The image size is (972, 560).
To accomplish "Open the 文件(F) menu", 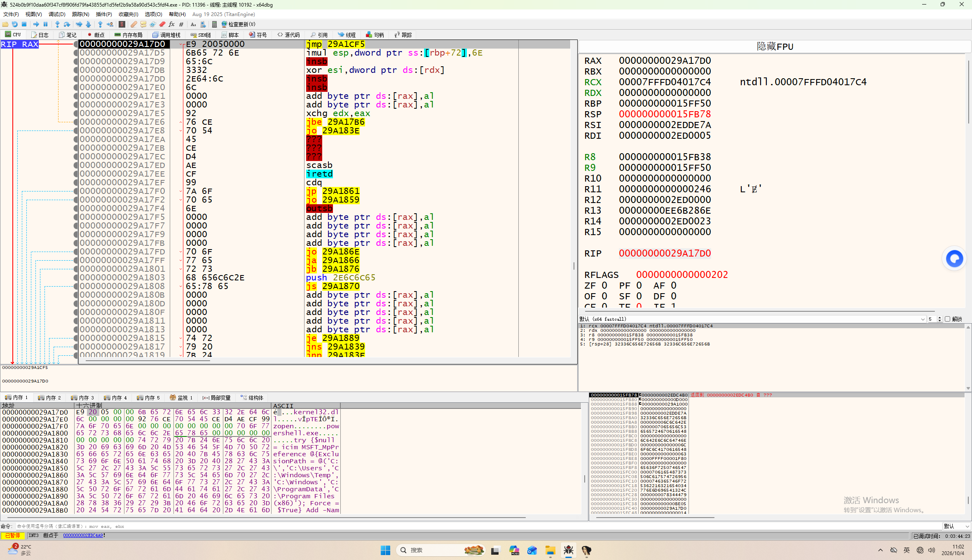I will tap(11, 14).
